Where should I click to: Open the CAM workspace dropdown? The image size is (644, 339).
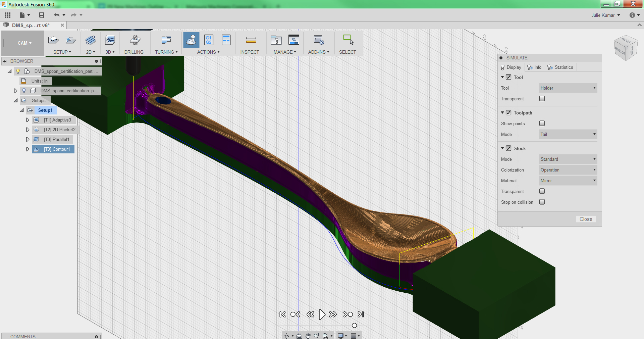point(24,43)
